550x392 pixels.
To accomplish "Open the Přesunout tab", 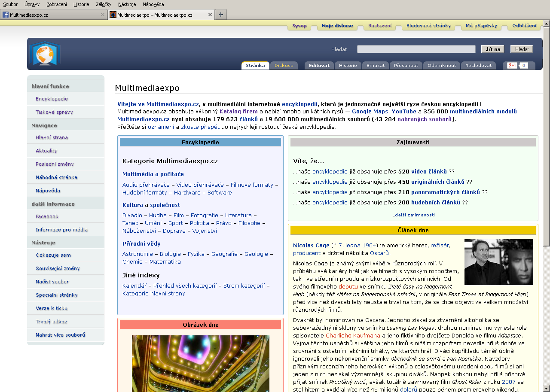I will (x=406, y=66).
